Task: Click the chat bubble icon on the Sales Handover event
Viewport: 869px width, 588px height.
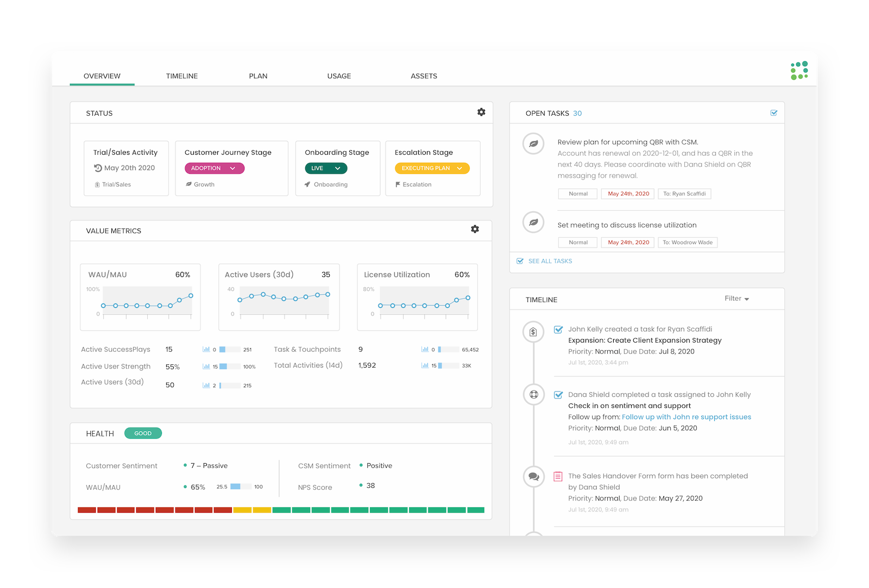Action: tap(533, 476)
